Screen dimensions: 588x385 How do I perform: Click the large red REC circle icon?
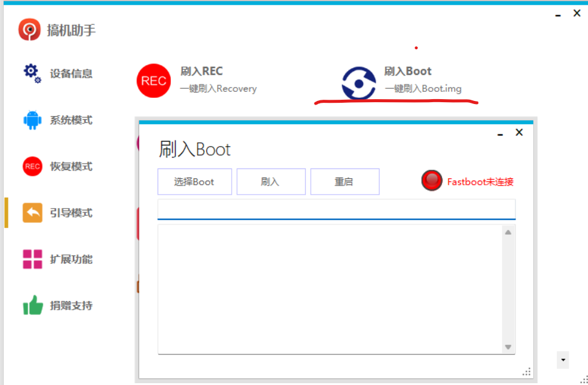coord(154,81)
